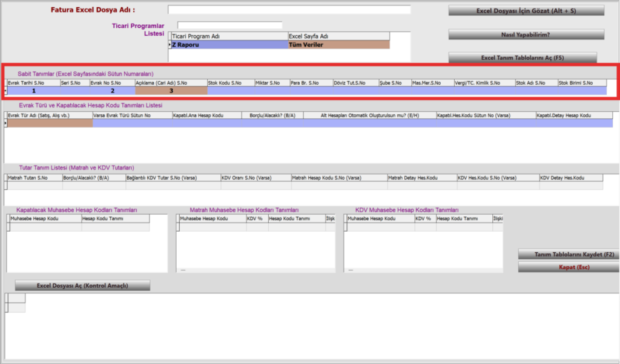Select the empty Evrak Tür Adı cell
Image resolution: width=620 pixels, height=364 pixels.
pos(50,123)
